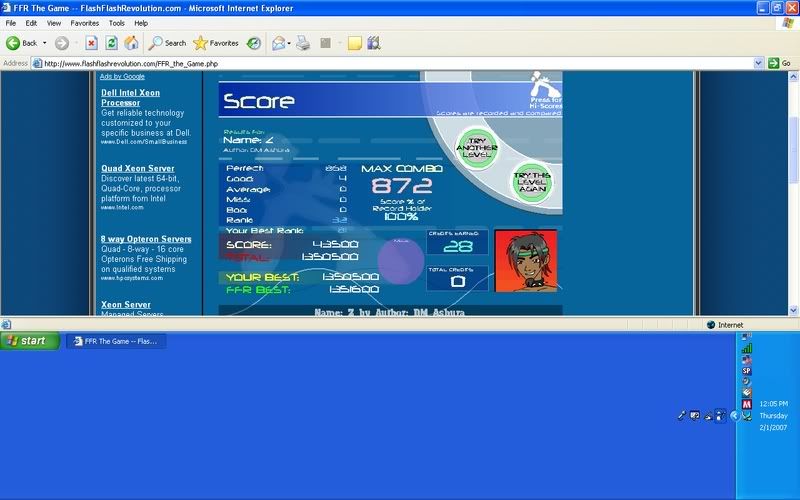800x500 pixels.
Task: Click the character avatar portrait thumbnail
Action: (526, 264)
